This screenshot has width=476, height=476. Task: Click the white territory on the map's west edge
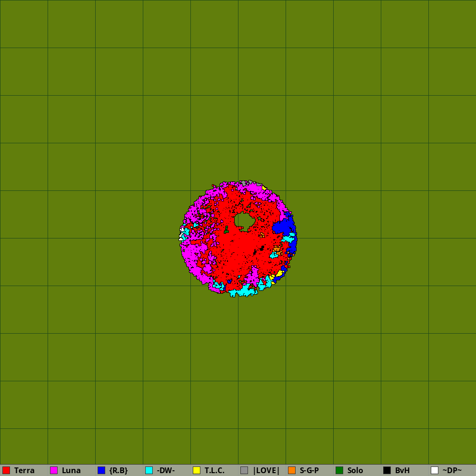(x=181, y=234)
